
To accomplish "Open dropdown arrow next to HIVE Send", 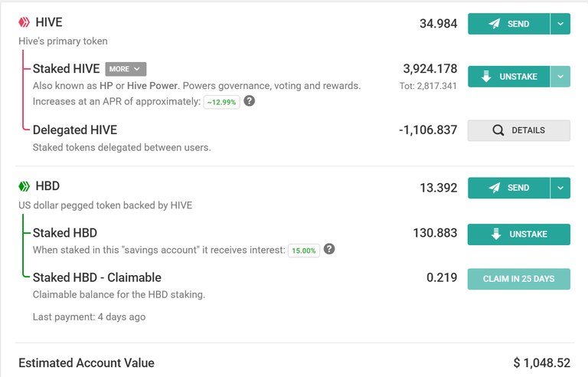I will pos(560,24).
